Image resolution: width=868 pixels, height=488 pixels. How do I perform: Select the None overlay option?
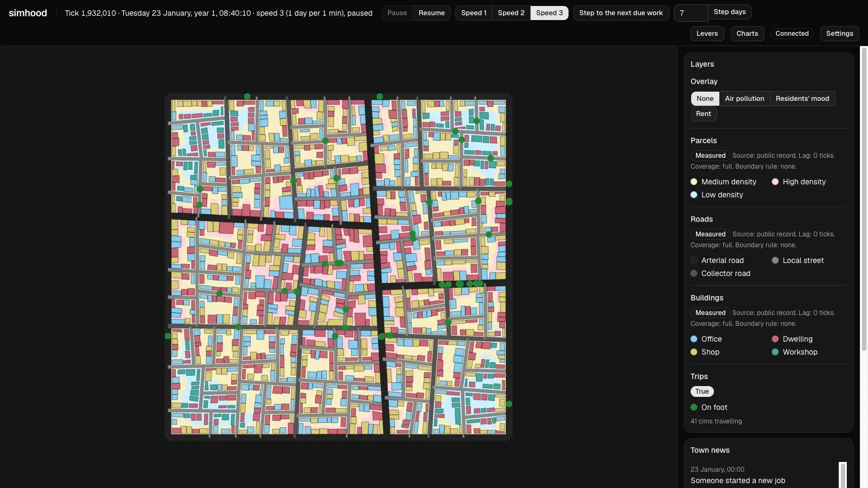click(705, 99)
